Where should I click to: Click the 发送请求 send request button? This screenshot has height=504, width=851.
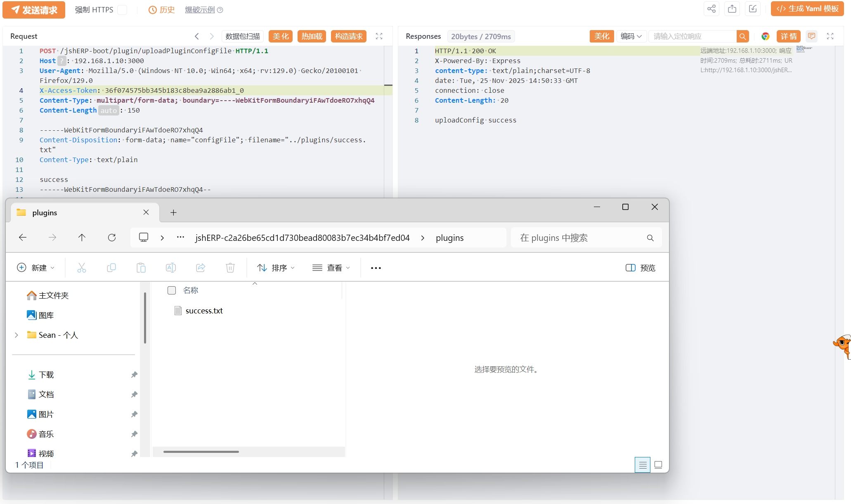click(34, 10)
